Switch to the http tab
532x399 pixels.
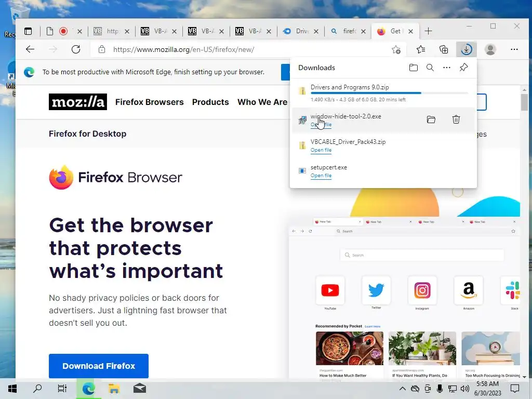click(x=111, y=31)
